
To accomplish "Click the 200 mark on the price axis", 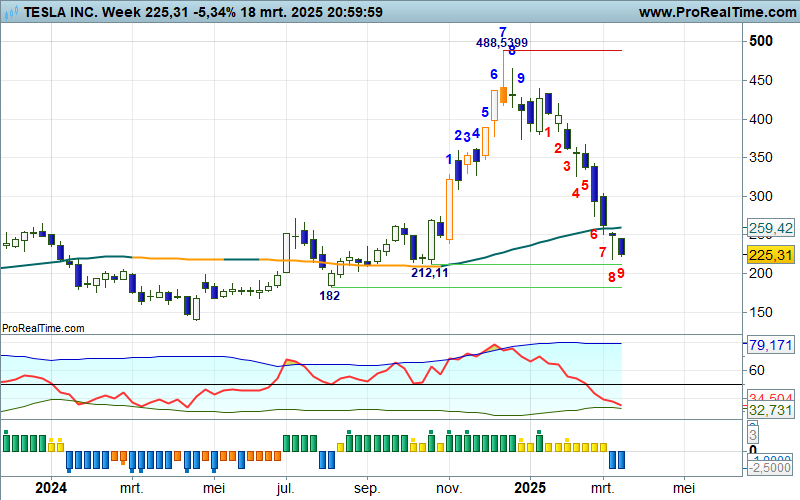I will [761, 273].
